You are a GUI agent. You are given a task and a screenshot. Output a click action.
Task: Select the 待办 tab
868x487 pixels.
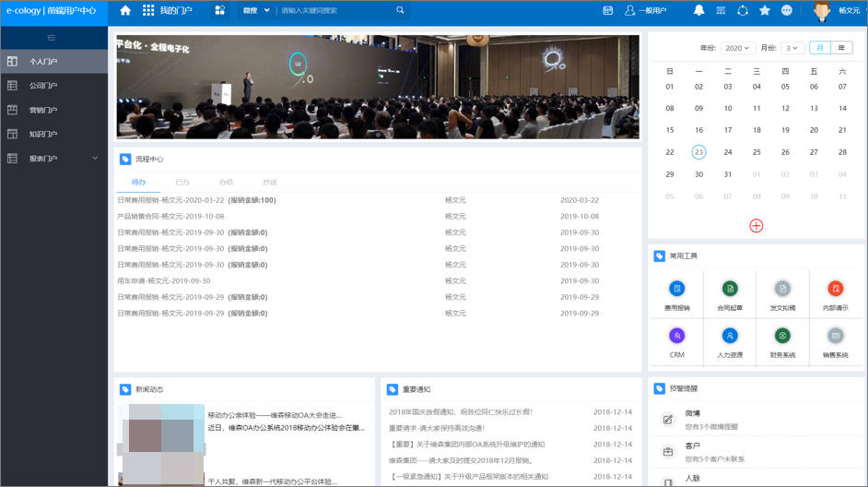[x=138, y=183]
